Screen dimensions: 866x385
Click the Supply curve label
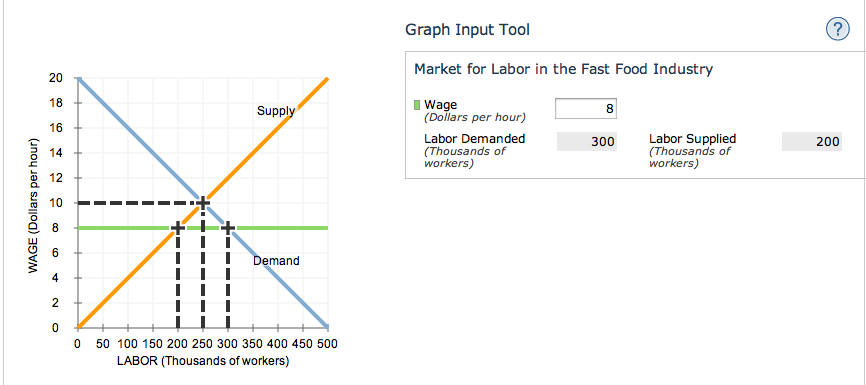pos(275,111)
